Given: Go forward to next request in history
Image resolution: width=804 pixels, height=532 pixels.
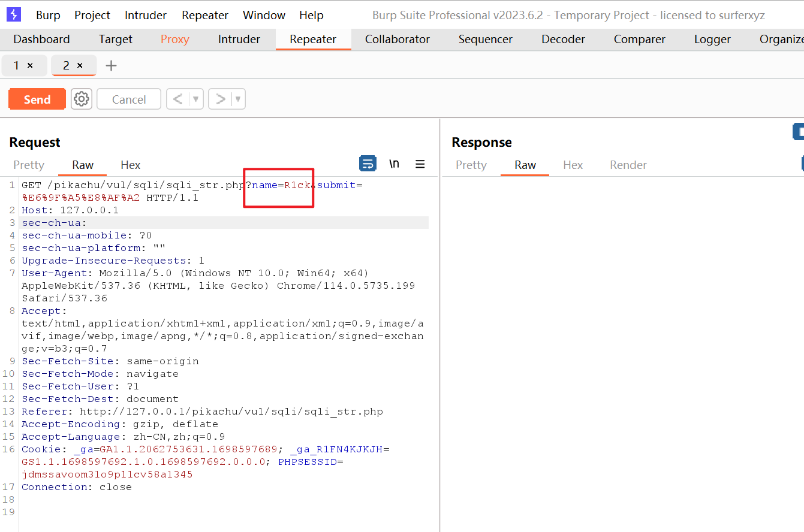Looking at the screenshot, I should 221,99.
